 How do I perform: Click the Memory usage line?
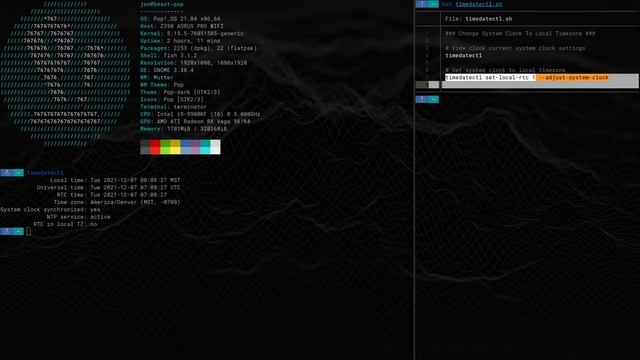coord(184,129)
